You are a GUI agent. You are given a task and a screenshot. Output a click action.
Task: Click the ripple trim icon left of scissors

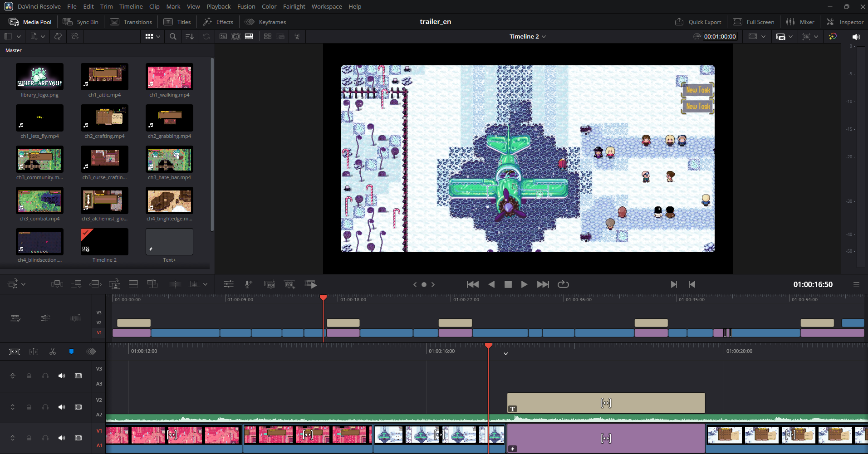[34, 351]
